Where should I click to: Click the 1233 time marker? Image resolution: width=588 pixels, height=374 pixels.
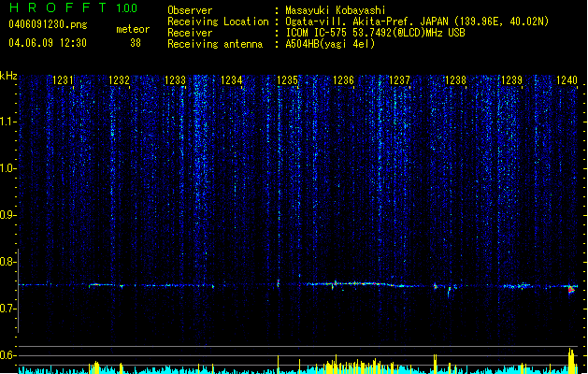click(x=175, y=80)
